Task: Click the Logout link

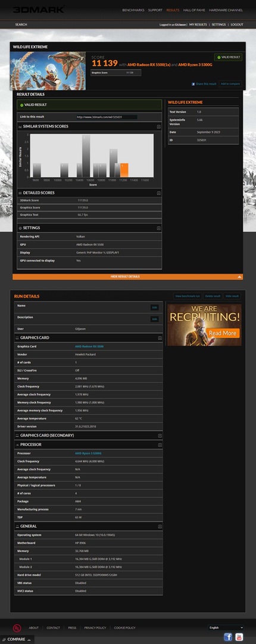Action: [237, 24]
